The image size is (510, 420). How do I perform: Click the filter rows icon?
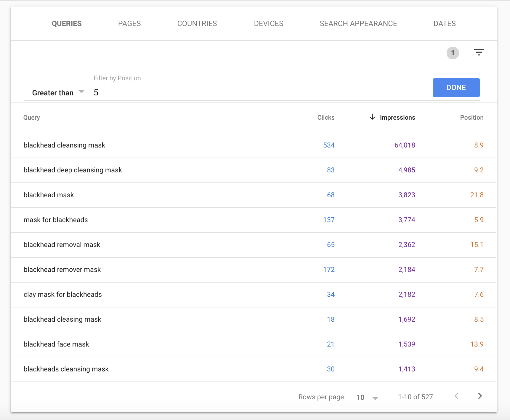[479, 53]
